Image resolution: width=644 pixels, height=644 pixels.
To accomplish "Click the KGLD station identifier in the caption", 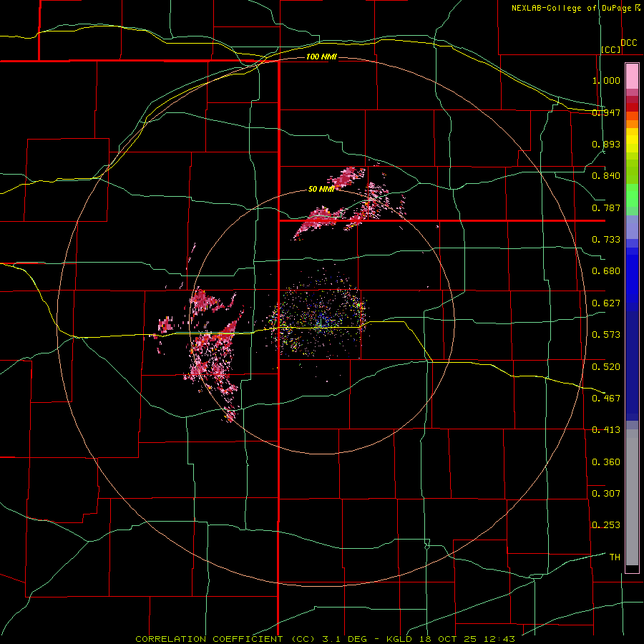I will (x=399, y=639).
